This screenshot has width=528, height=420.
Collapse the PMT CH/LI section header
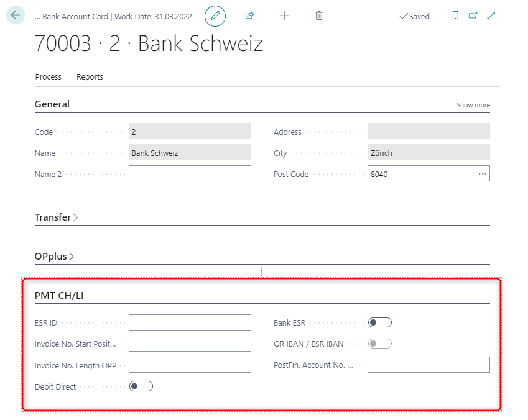click(x=59, y=295)
